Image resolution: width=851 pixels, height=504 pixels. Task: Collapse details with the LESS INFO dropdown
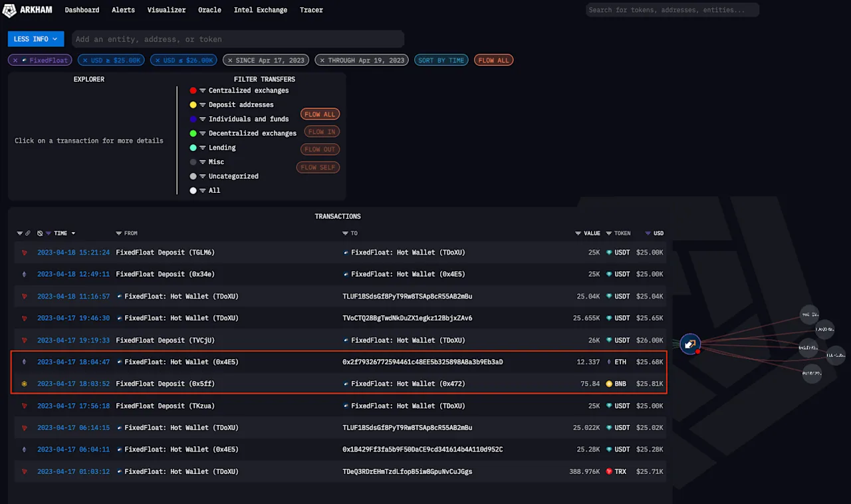36,39
